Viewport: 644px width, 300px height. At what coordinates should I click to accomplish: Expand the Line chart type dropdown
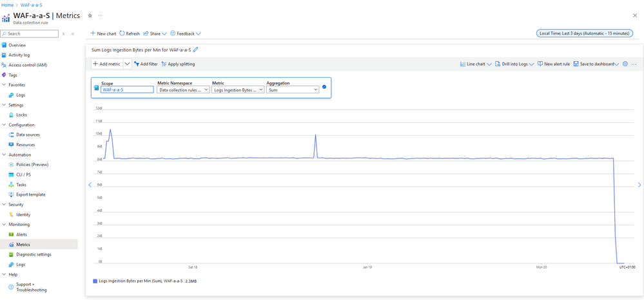tap(476, 64)
